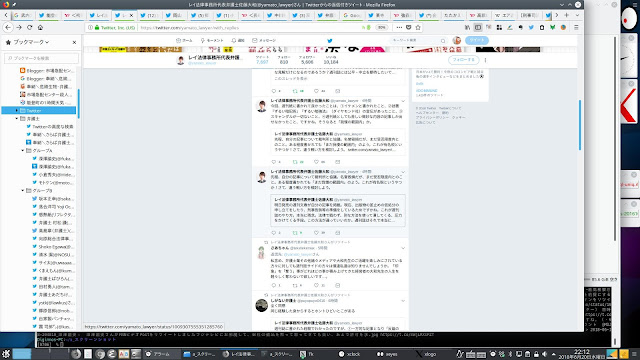Image resolution: width=640 pixels, height=360 pixels.
Task: Open the quoted tweet box in second tweet
Action: (x=338, y=211)
